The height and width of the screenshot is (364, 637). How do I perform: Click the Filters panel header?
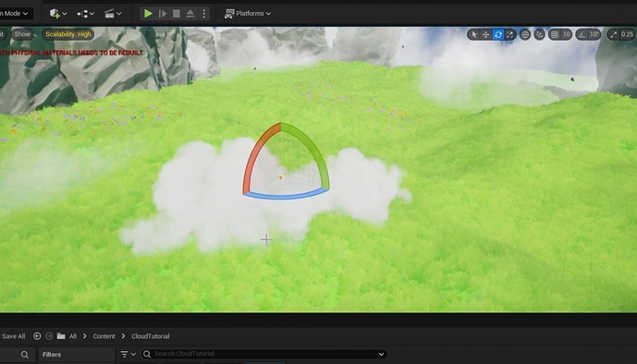(77, 354)
